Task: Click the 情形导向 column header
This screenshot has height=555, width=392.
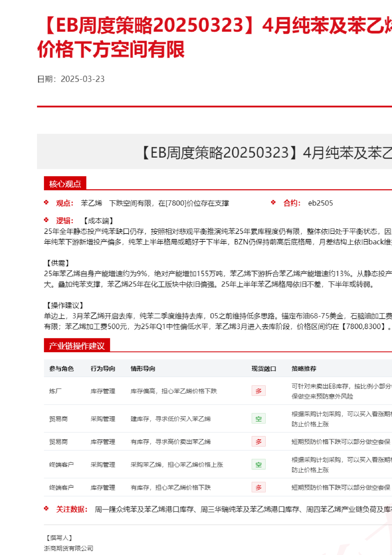Action: click(x=143, y=369)
